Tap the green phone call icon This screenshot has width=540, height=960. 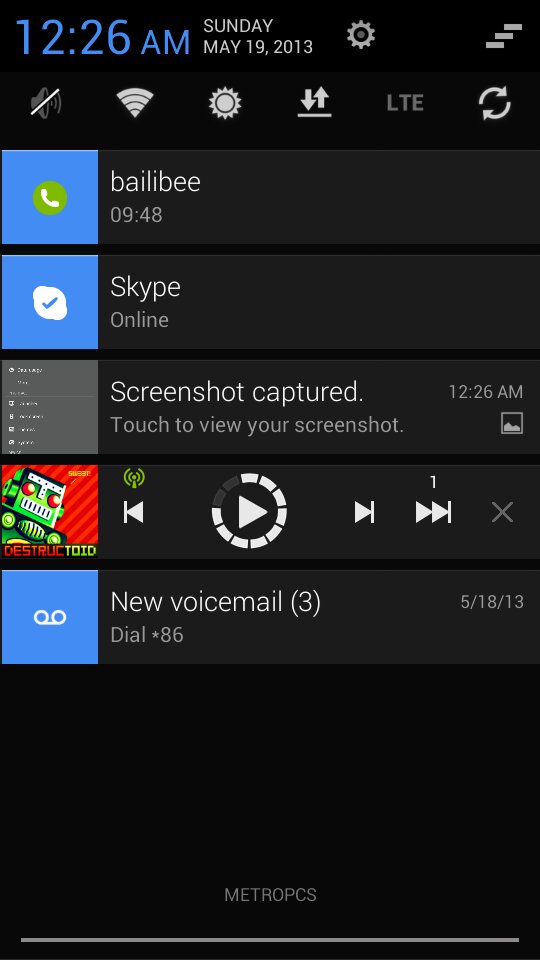point(50,198)
